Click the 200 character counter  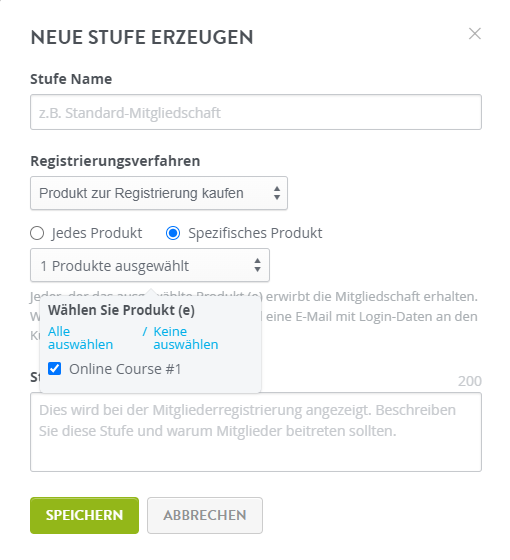pos(470,381)
